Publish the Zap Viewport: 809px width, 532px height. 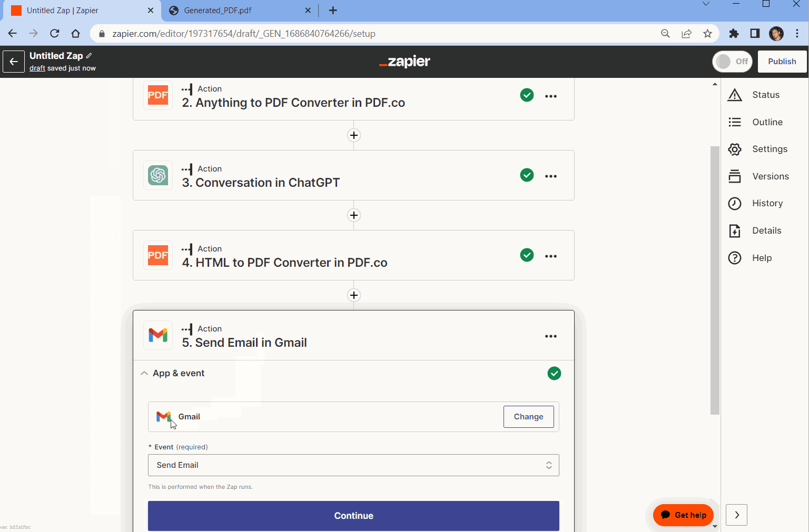782,61
